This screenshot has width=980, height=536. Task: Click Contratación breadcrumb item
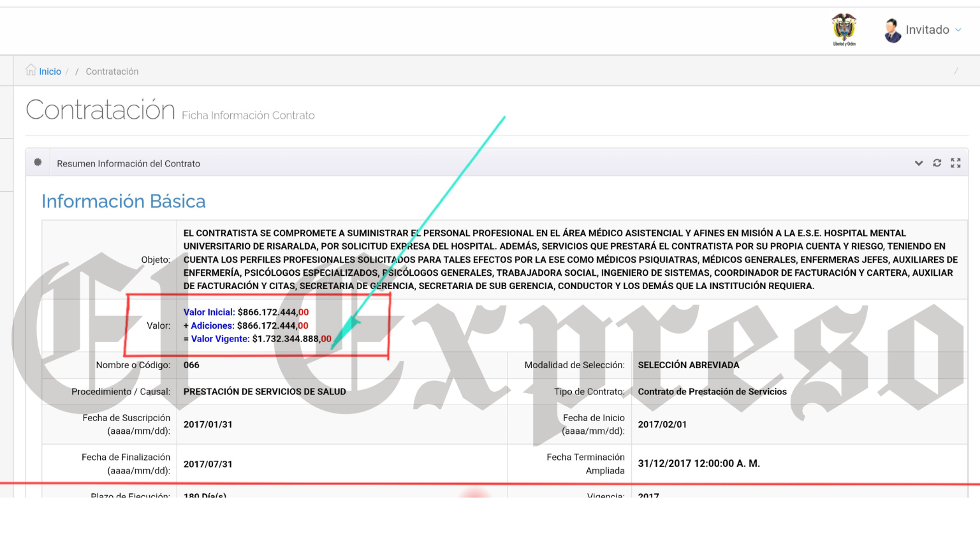(112, 71)
